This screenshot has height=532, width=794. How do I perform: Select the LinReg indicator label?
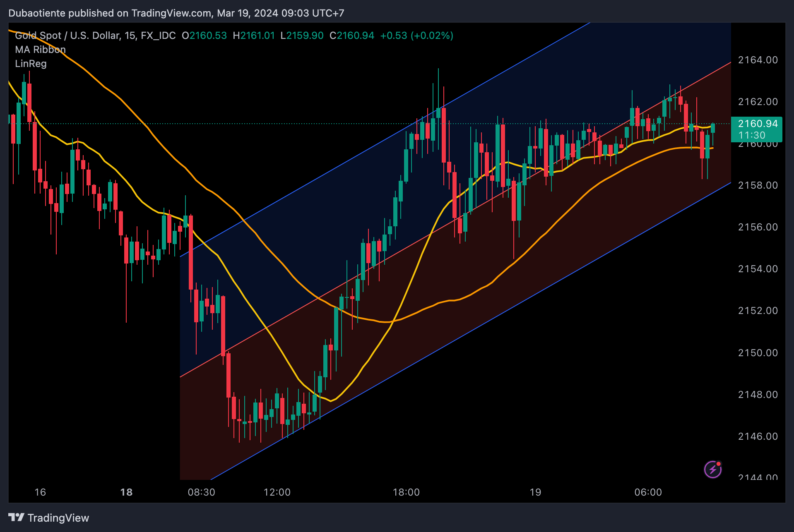click(x=31, y=64)
